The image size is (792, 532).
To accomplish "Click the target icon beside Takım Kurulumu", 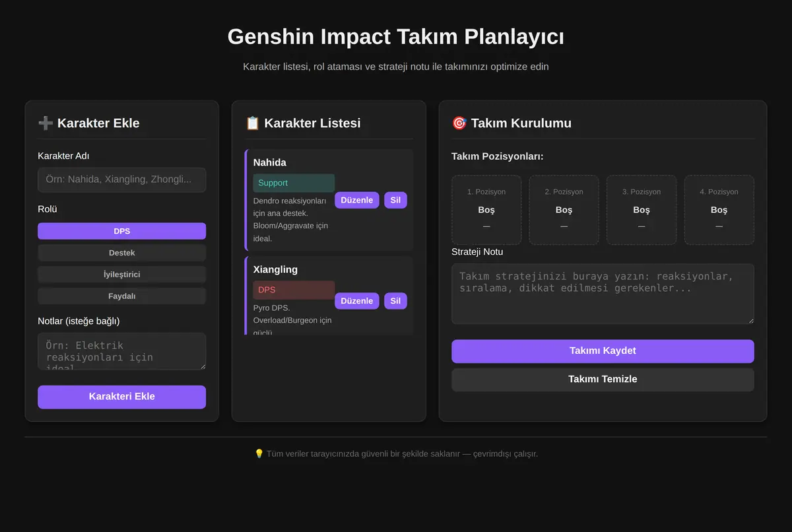I will pos(459,123).
